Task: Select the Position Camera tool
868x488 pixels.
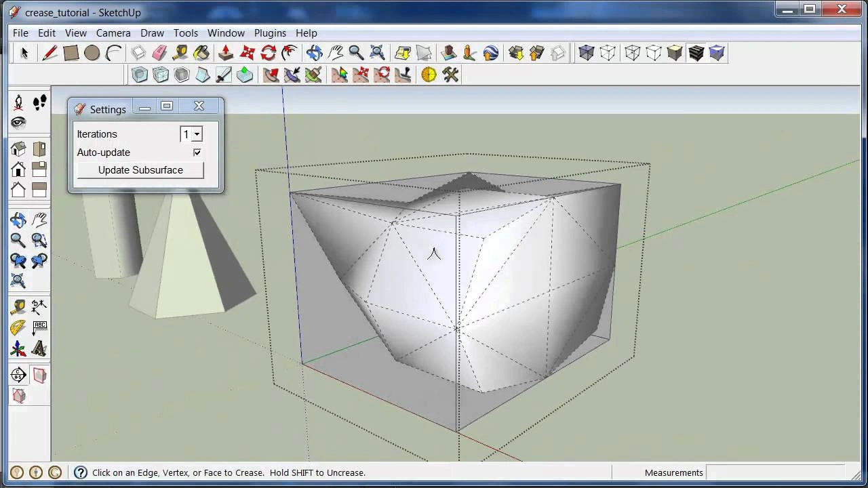Action: click(x=18, y=102)
